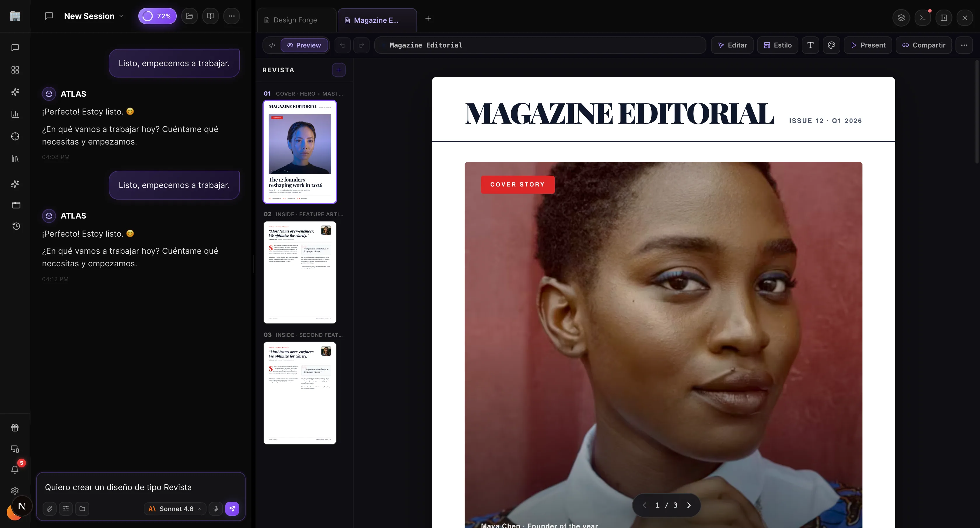This screenshot has height=528, width=980.
Task: Click the user avatar N at bottom left
Action: point(22,506)
